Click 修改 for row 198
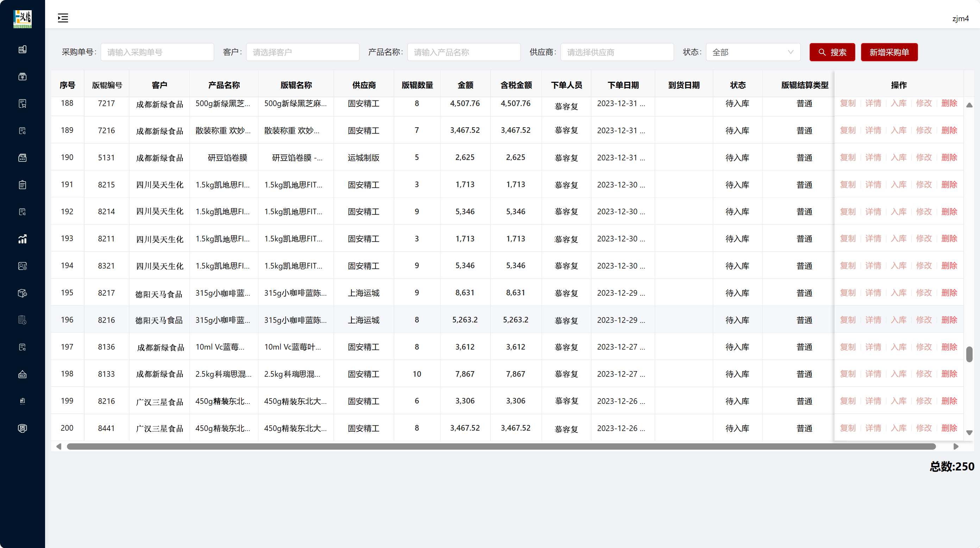The width and height of the screenshot is (980, 548). [924, 374]
